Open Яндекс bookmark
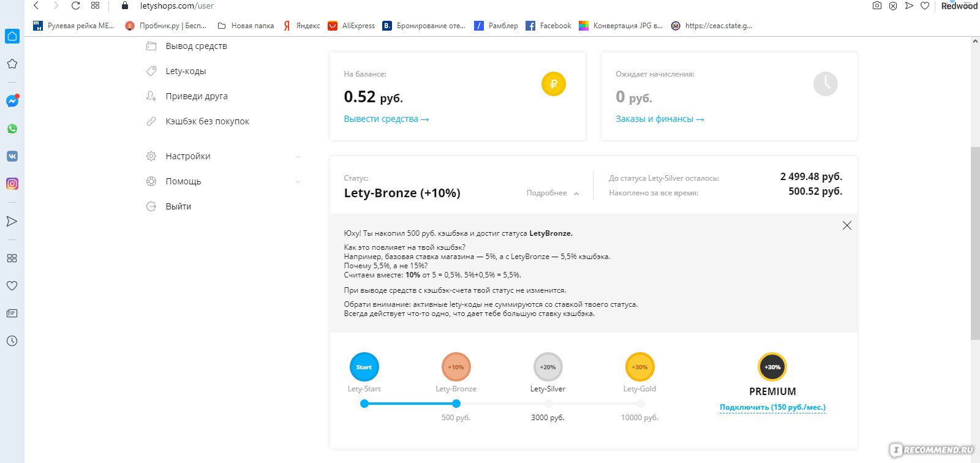Image resolution: width=980 pixels, height=463 pixels. click(x=301, y=26)
